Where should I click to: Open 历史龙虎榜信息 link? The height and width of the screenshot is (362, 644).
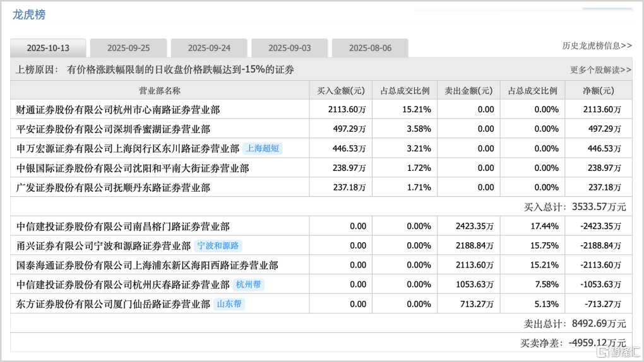click(x=597, y=46)
